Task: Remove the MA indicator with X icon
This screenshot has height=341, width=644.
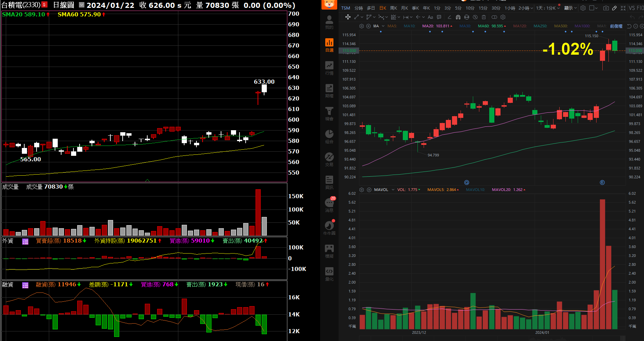Action: 369,26
